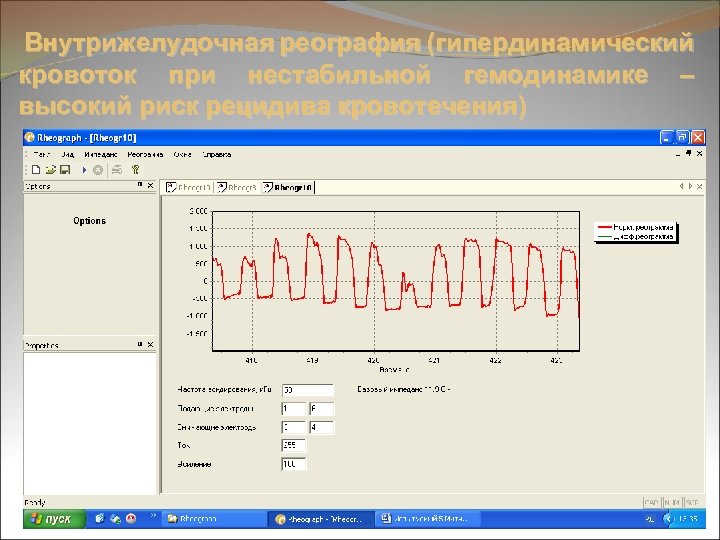Click the Ready status bar text
Image resolution: width=720 pixels, height=540 pixels.
(34, 502)
